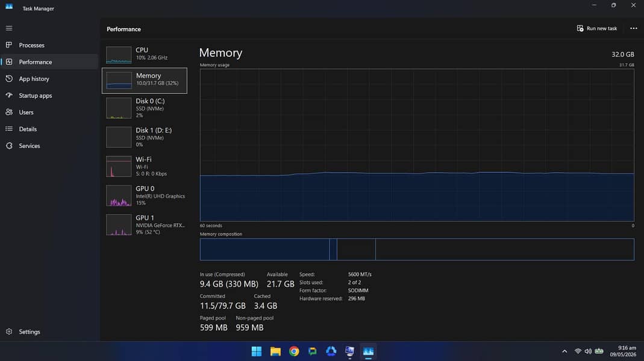This screenshot has height=361, width=644.
Task: Open the Startup apps page
Action: coord(36,96)
